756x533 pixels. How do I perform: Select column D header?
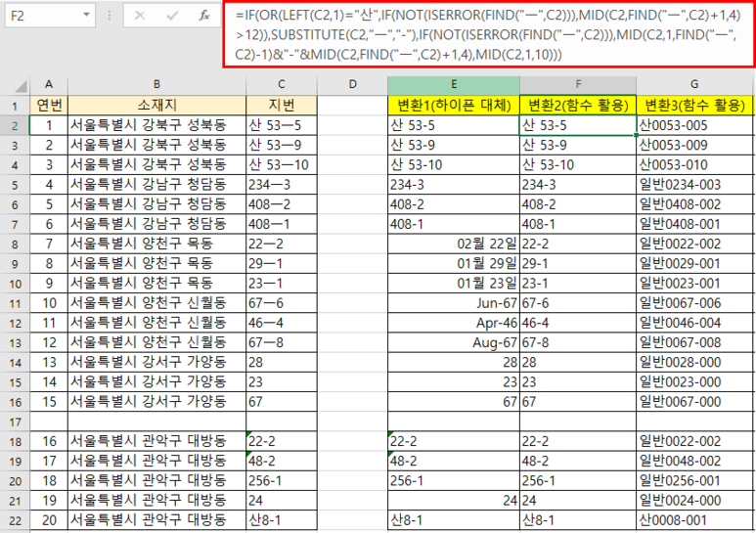[352, 84]
